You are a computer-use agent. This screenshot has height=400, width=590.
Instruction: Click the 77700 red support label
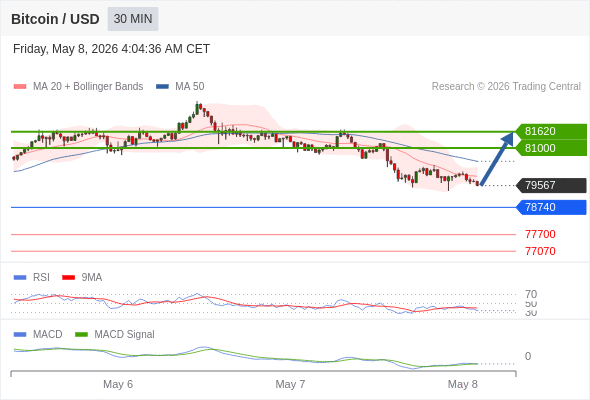point(540,234)
